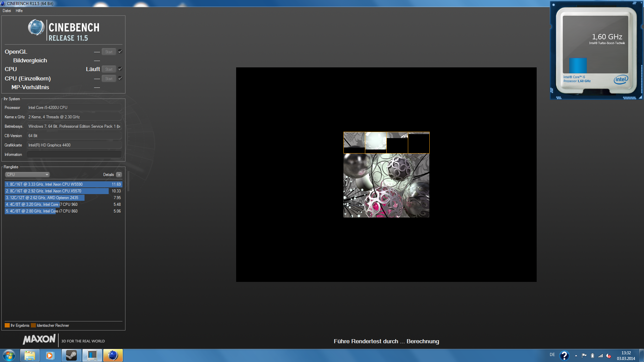This screenshot has height=362, width=644.
Task: Open Windows Explorer folder icon in taskbar
Action: pyautogui.click(x=30, y=355)
